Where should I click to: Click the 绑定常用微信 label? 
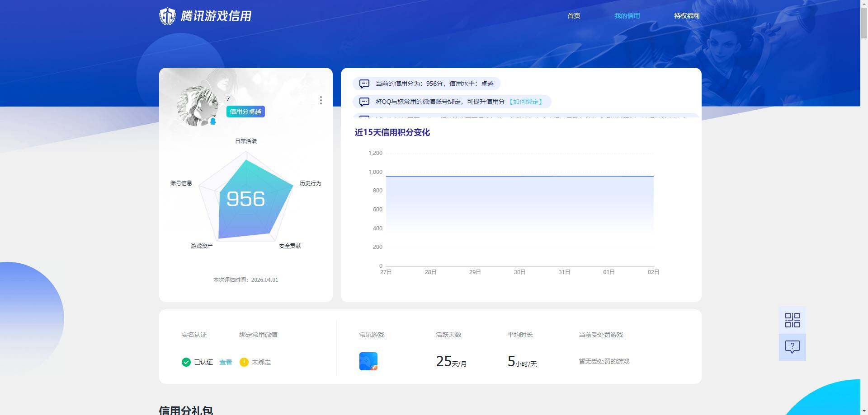(x=258, y=335)
